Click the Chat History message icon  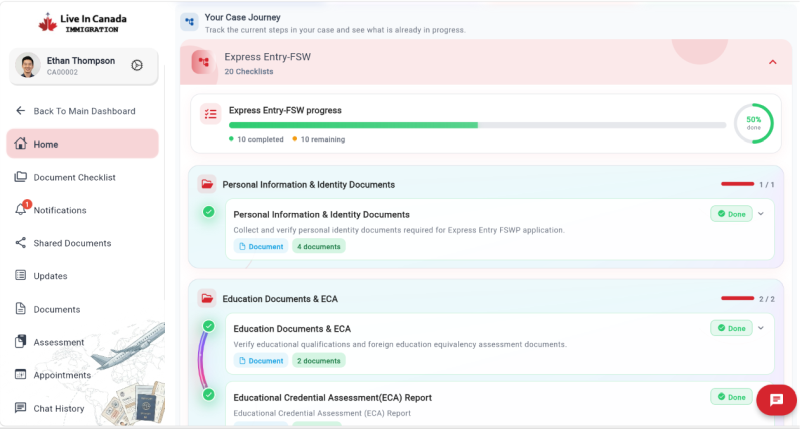tap(20, 408)
